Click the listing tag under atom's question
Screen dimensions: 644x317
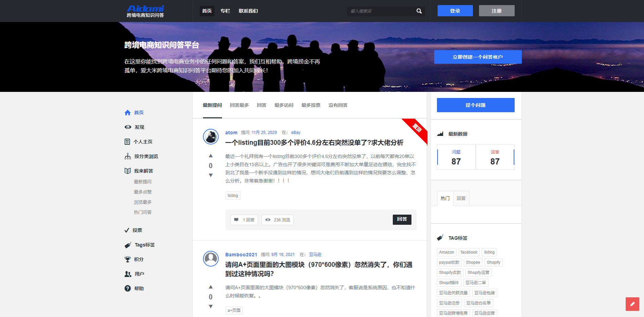click(233, 196)
